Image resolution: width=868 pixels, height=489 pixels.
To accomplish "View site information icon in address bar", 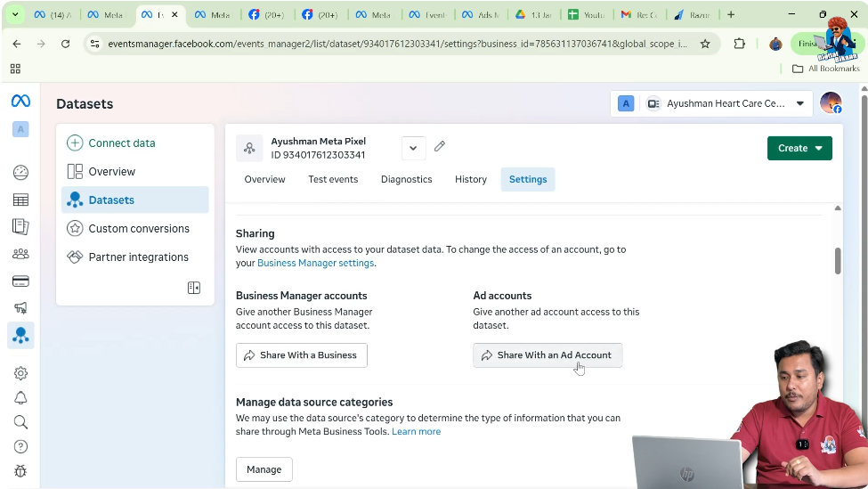I will click(94, 44).
